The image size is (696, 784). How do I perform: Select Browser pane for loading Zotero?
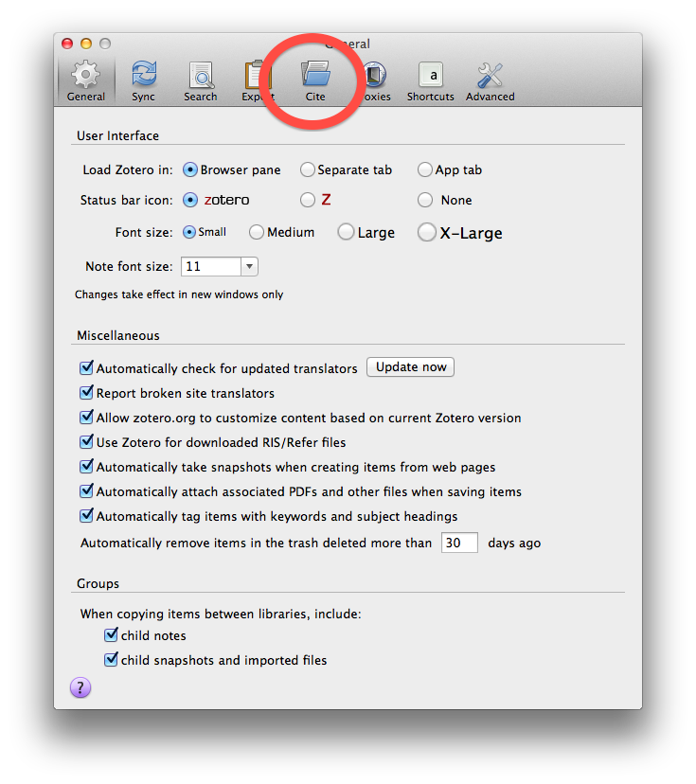pyautogui.click(x=190, y=170)
